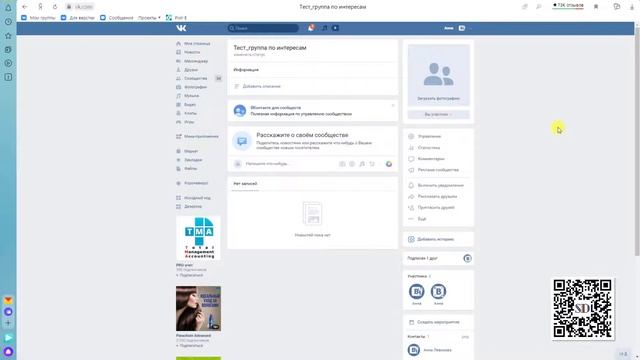Open the profile account menu in header
This screenshot has width=640, height=360.
[458, 28]
